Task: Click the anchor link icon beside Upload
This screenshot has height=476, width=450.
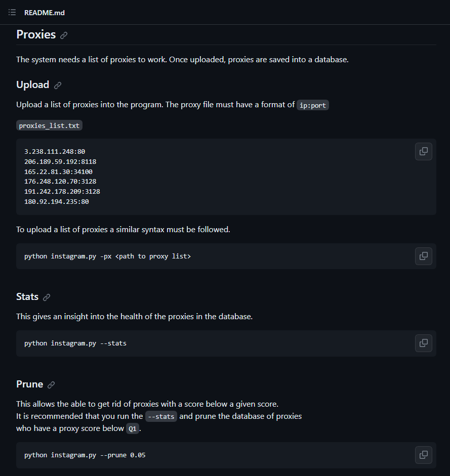Action: [x=58, y=85]
